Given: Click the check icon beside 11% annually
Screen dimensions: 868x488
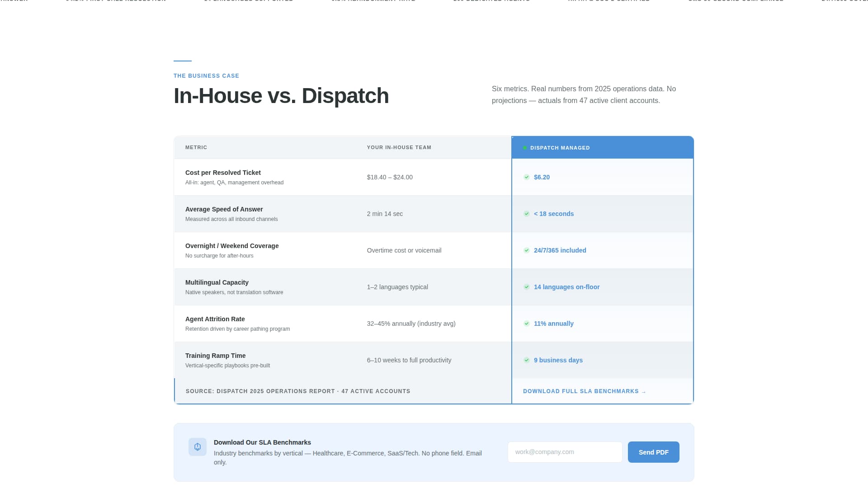Looking at the screenshot, I should point(527,324).
